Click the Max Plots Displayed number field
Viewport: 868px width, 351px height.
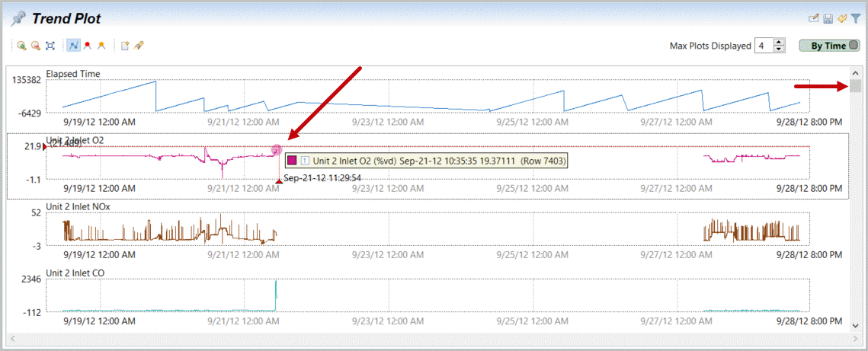pos(763,46)
